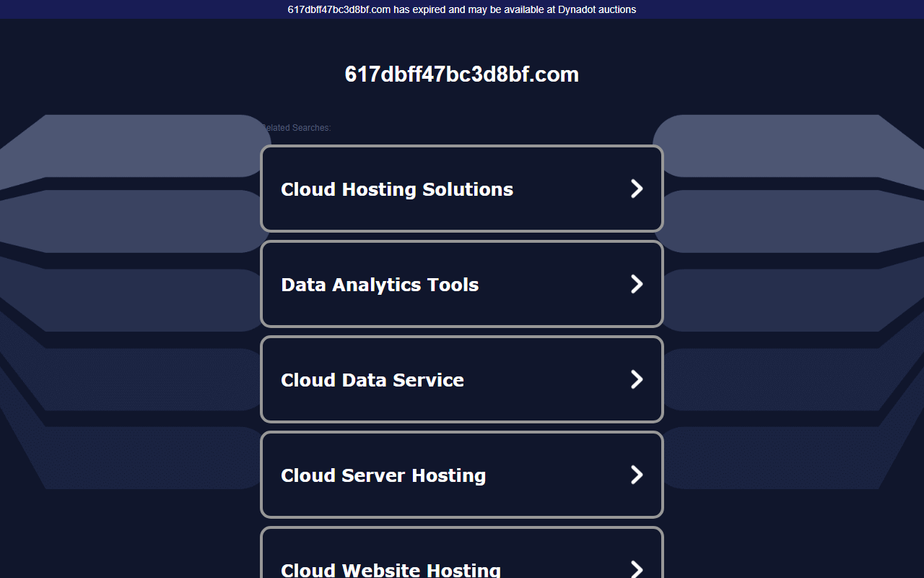Click the chevron arrow beside Cloud Website Hosting
Viewport: 924px width, 578px height.
[x=637, y=569]
